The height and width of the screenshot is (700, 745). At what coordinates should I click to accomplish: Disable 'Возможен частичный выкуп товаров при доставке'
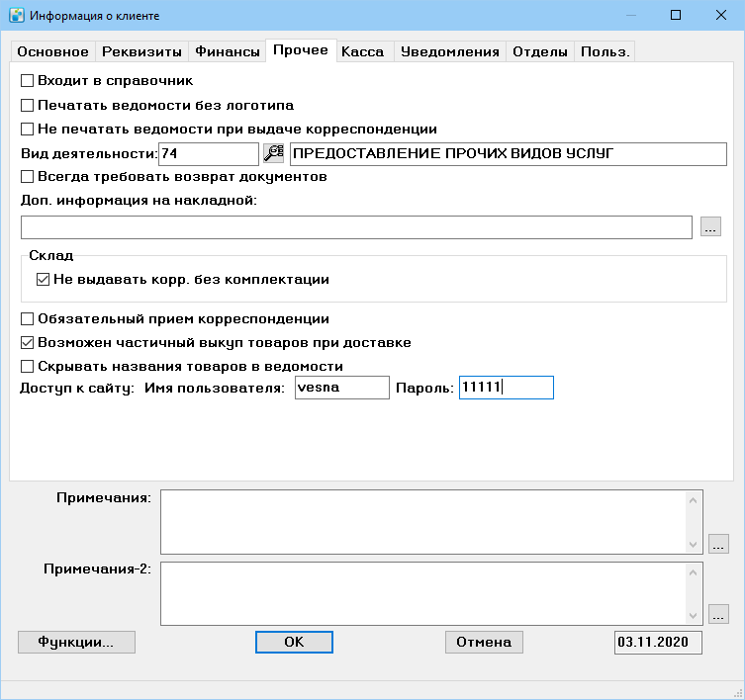pyautogui.click(x=27, y=342)
